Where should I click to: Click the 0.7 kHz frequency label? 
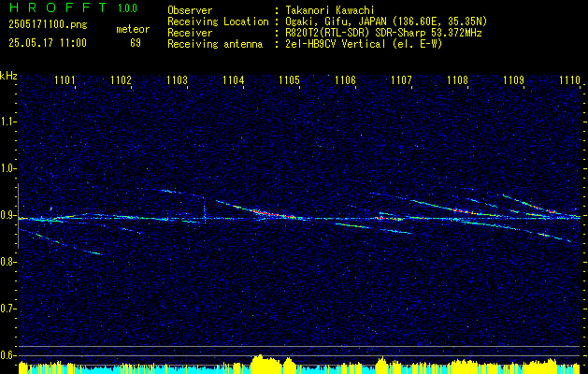click(x=7, y=309)
